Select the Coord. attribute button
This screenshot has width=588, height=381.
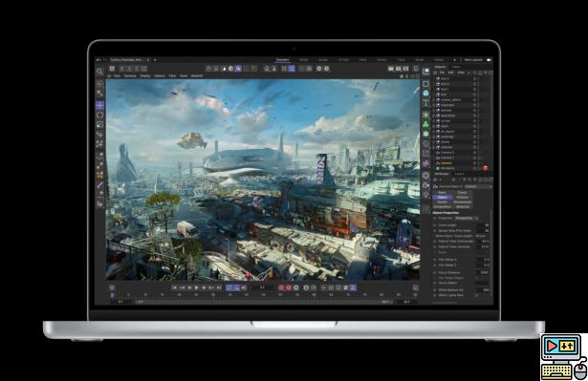coord(463,193)
